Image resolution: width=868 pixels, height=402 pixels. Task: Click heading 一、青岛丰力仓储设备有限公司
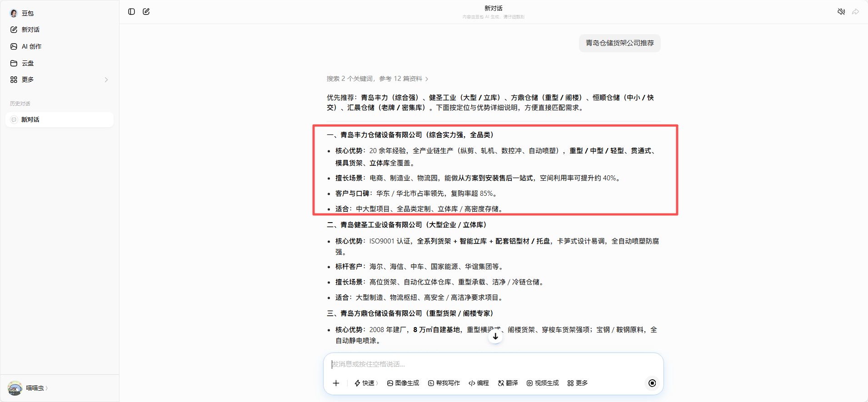(x=410, y=135)
